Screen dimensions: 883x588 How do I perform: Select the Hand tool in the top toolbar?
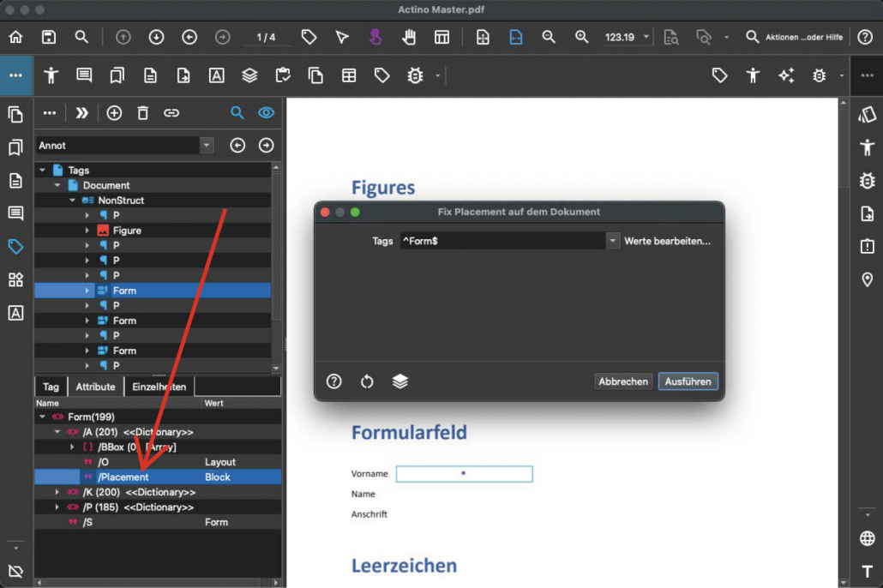click(409, 37)
